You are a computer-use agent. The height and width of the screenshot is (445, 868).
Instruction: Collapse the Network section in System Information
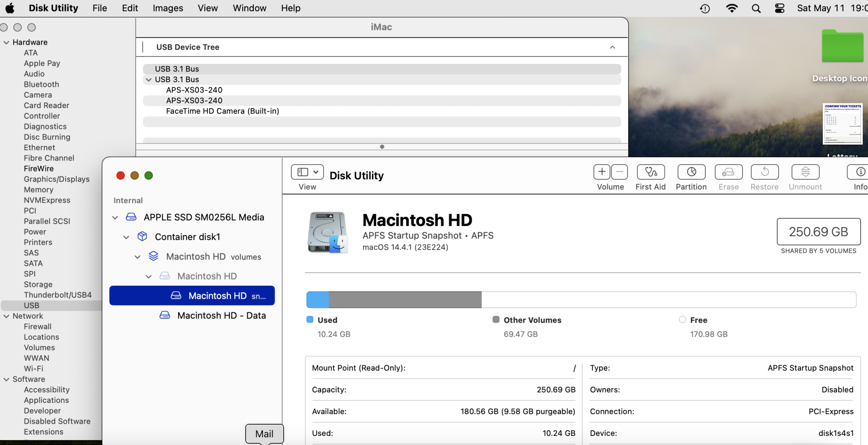pos(7,316)
